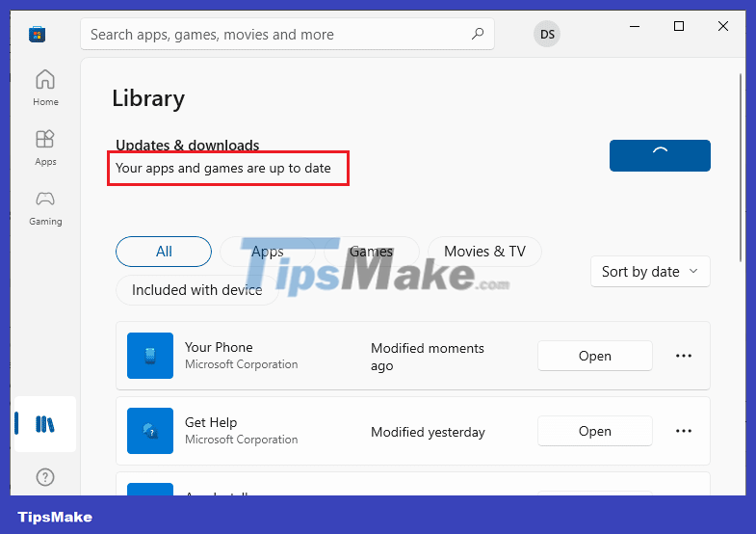Select the Games filter tab
Screen dimensions: 756x534
371,252
